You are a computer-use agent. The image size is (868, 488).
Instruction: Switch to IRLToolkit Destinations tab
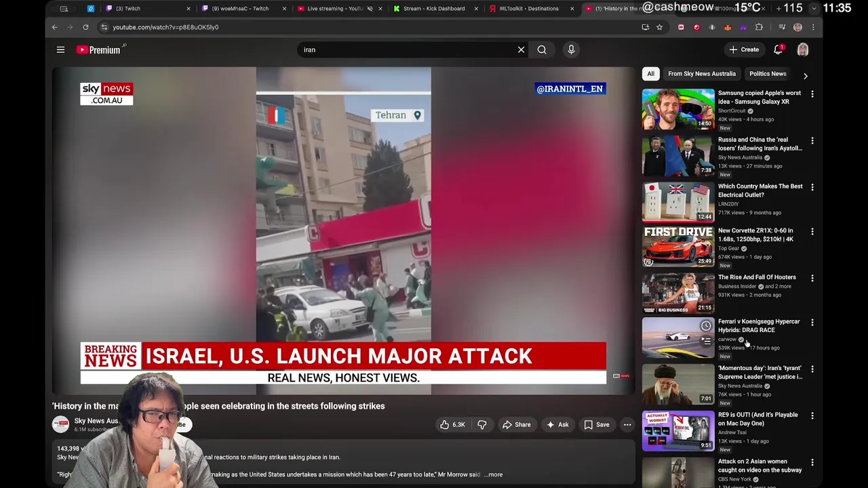coord(529,9)
